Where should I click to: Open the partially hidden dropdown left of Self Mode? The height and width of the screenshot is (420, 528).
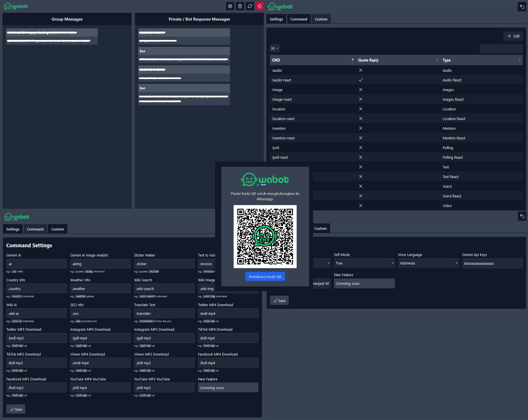coord(322,263)
